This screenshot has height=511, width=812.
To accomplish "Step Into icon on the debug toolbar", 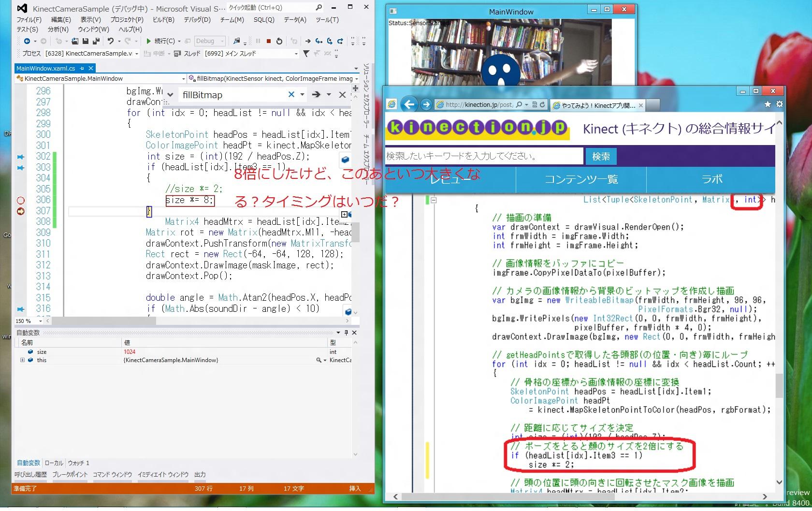I will point(319,41).
